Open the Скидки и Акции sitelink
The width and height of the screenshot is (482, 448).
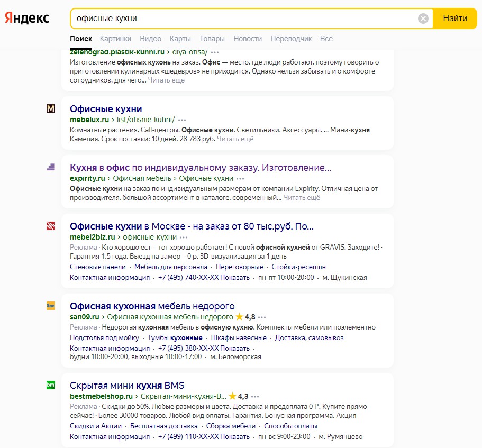tap(96, 426)
